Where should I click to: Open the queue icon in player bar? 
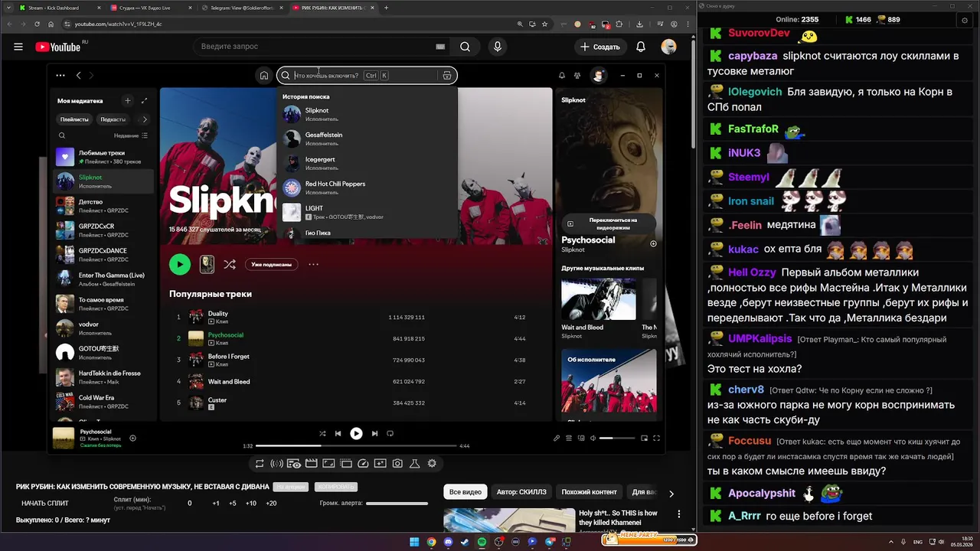pos(569,438)
